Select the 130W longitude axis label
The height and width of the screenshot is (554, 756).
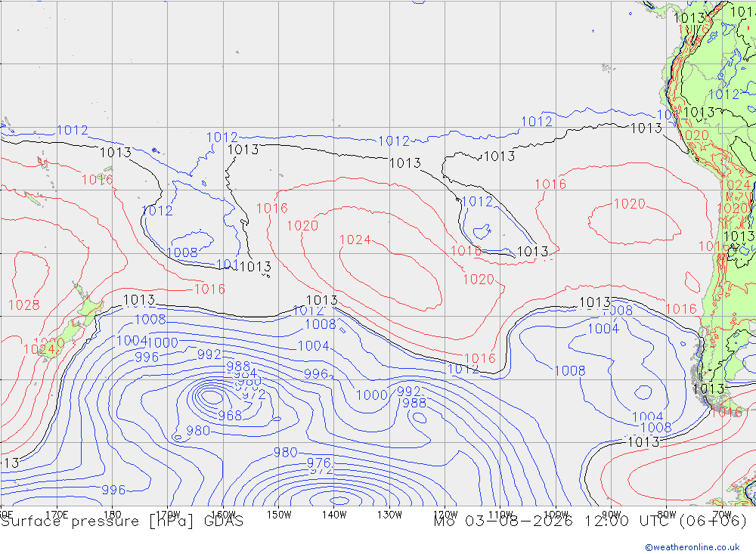[x=389, y=515]
